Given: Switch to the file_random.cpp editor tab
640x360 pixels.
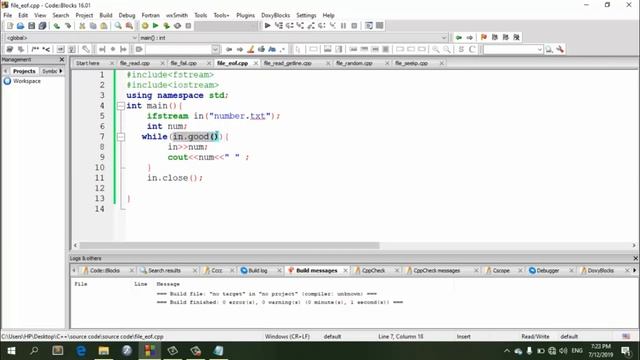Looking at the screenshot, I should point(354,63).
